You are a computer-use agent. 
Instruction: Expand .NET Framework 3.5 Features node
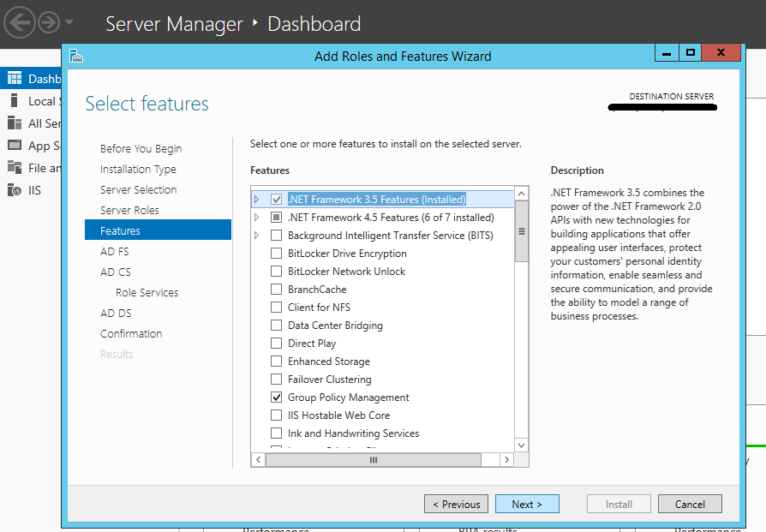click(256, 200)
